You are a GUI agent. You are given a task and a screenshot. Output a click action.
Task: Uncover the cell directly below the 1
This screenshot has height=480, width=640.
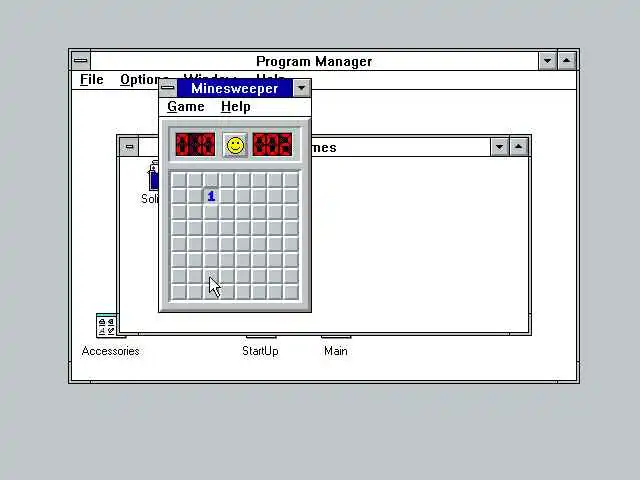pos(211,212)
